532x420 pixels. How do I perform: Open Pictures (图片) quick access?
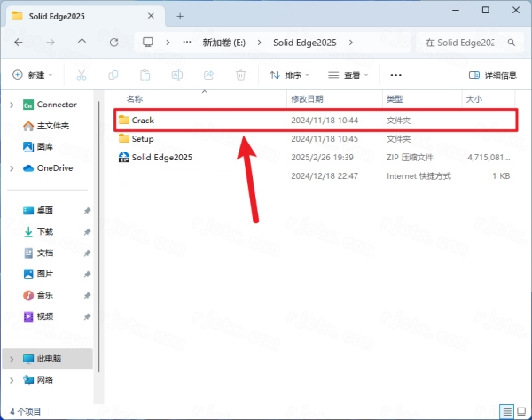[38, 274]
